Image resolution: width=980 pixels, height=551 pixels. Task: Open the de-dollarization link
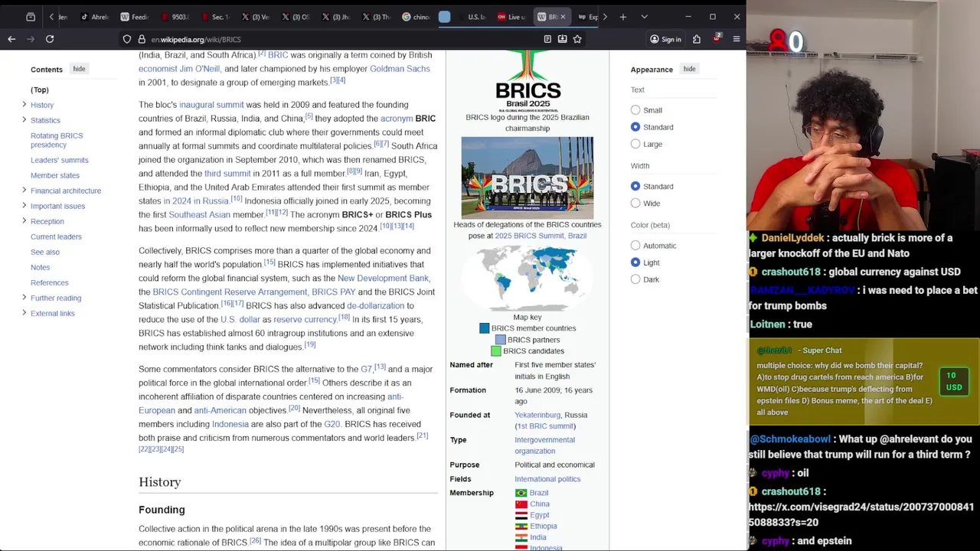pos(375,306)
